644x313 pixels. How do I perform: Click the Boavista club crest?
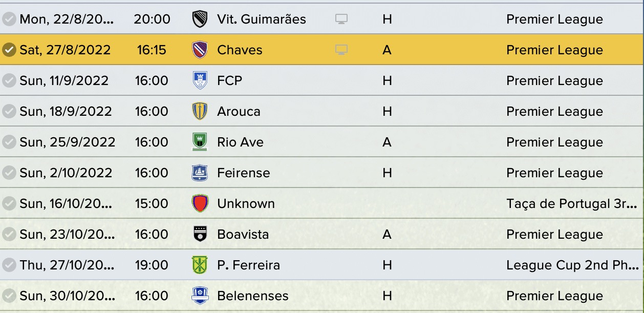(200, 234)
